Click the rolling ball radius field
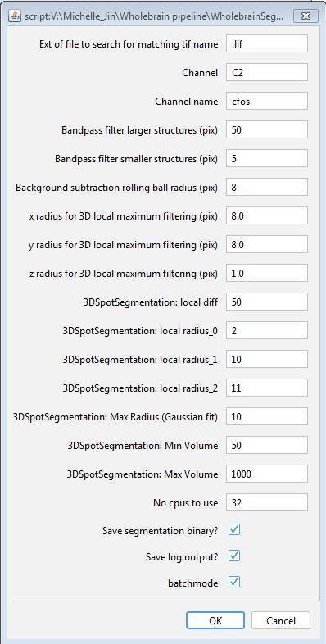326x644 pixels. [x=267, y=188]
